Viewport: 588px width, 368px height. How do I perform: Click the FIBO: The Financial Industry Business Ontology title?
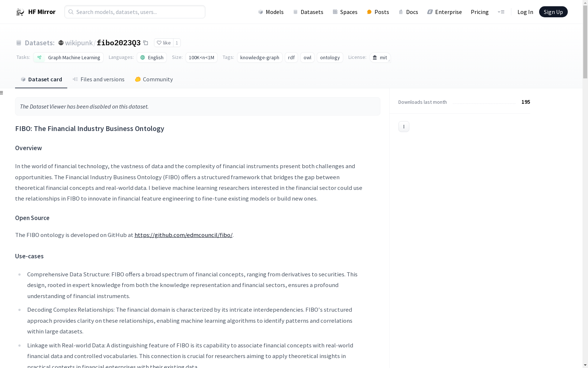pyautogui.click(x=90, y=128)
